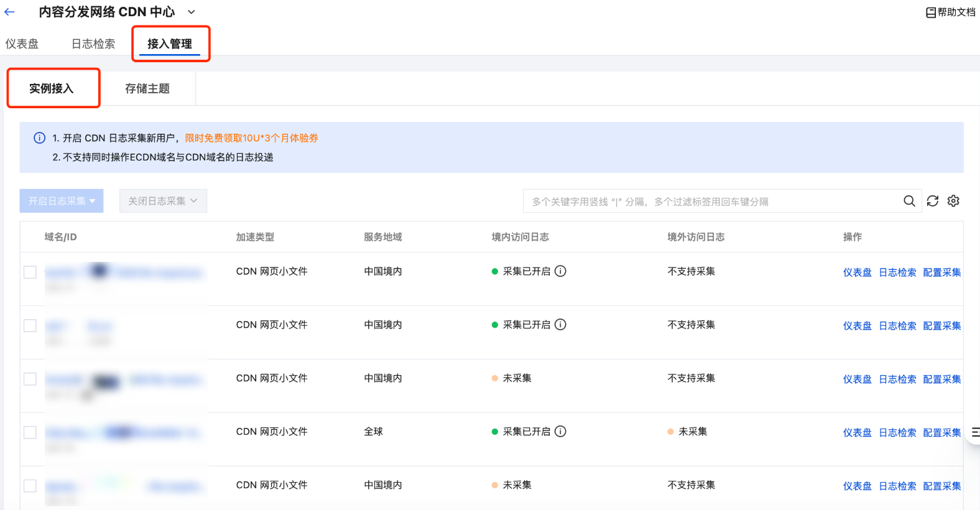Click info icon in the 全球 row

tap(560, 432)
